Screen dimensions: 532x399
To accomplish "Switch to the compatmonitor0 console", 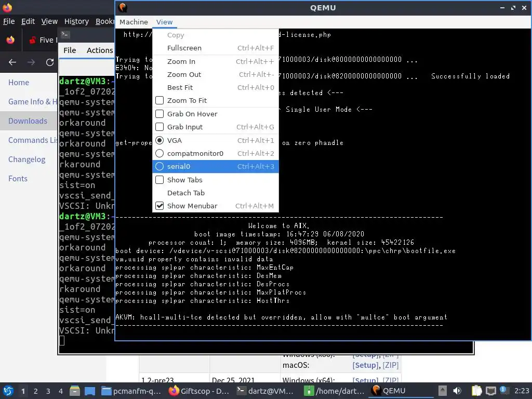I will 216,153.
